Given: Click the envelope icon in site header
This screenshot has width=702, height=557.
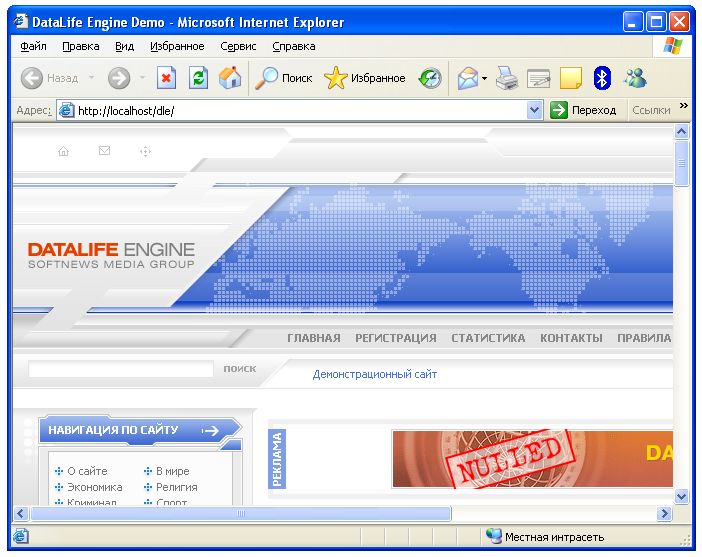Looking at the screenshot, I should point(104,151).
